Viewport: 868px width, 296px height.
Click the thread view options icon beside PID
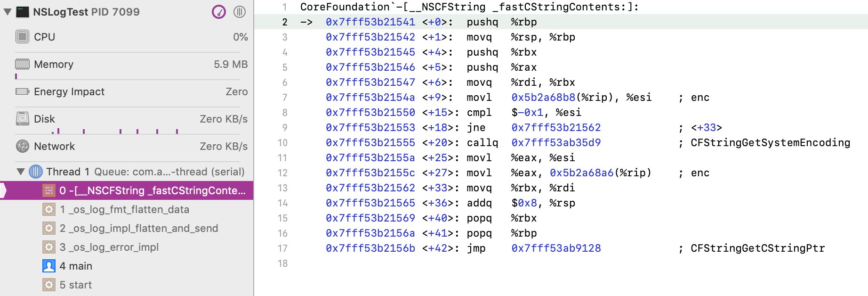coord(240,12)
